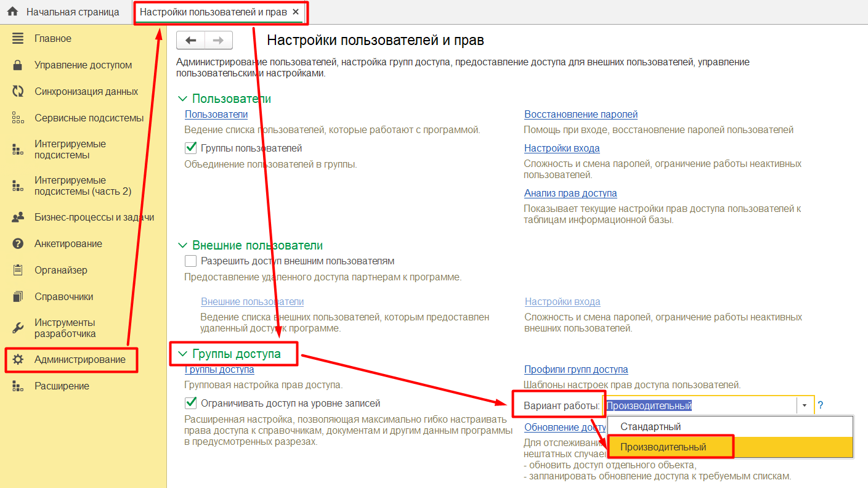Open the Вариант работы dropdown arrow
868x488 pixels.
coord(805,405)
